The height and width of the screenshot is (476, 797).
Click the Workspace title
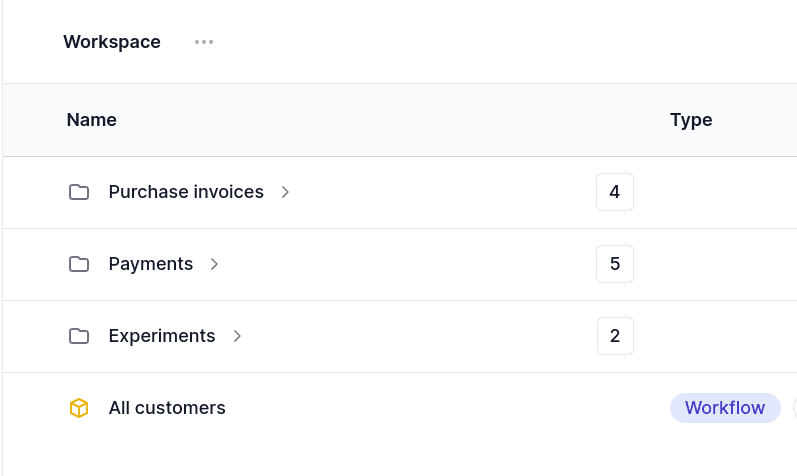[x=112, y=42]
